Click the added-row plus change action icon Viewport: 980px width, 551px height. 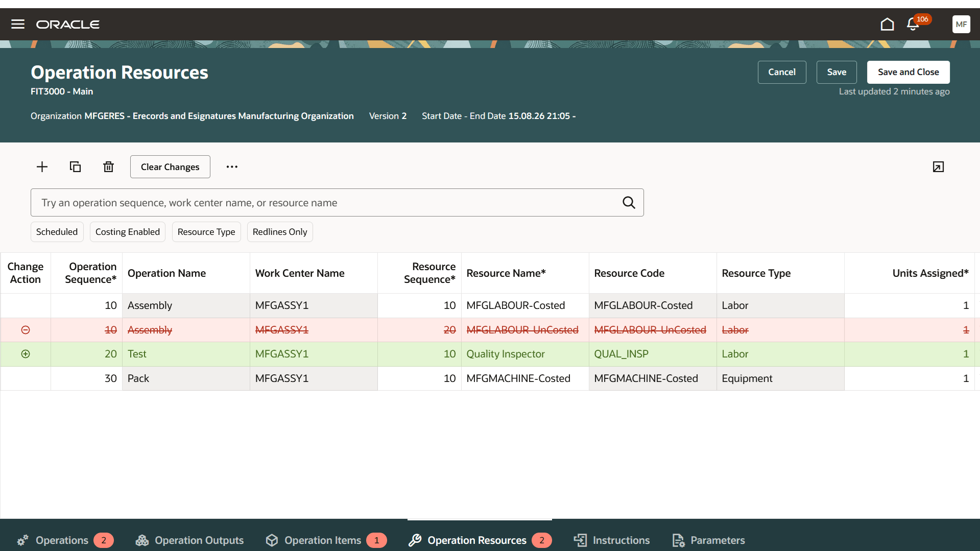pos(26,354)
